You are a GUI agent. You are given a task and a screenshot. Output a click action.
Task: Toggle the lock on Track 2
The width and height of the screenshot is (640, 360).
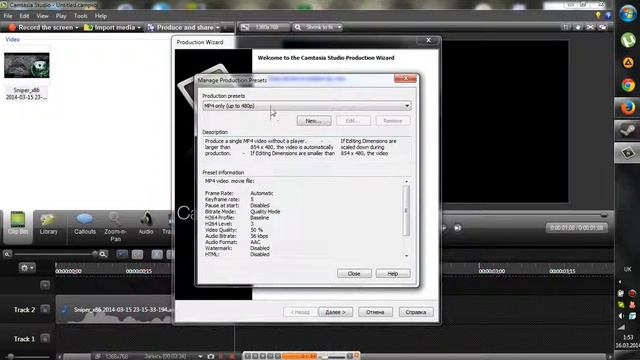(x=45, y=309)
